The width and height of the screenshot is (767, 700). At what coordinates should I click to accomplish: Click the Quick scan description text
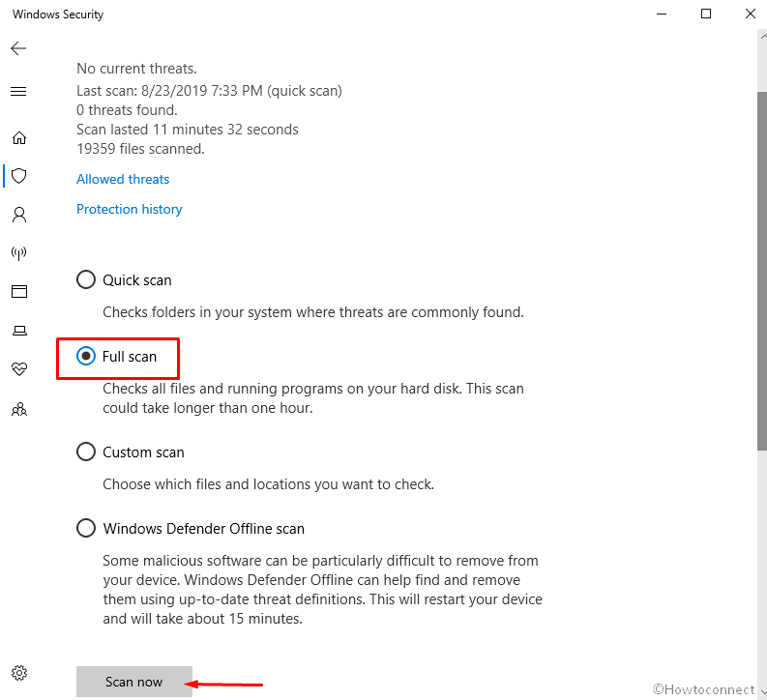click(313, 312)
